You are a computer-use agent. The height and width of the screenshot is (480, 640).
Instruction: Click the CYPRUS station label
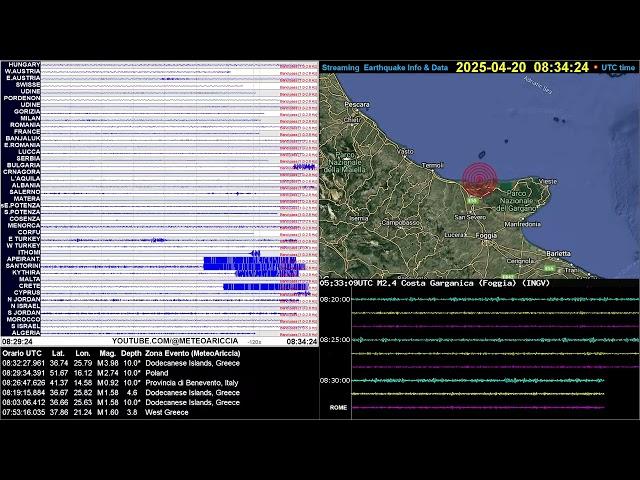click(27, 292)
